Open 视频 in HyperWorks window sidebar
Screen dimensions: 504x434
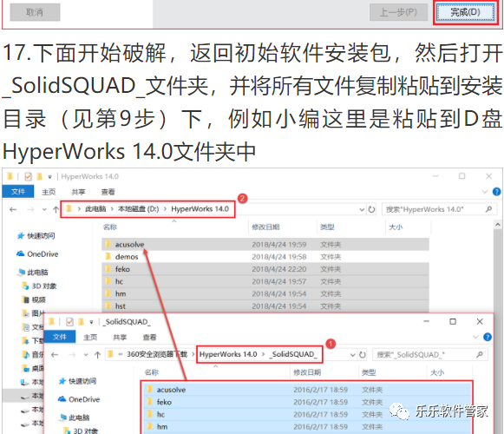pos(34,299)
